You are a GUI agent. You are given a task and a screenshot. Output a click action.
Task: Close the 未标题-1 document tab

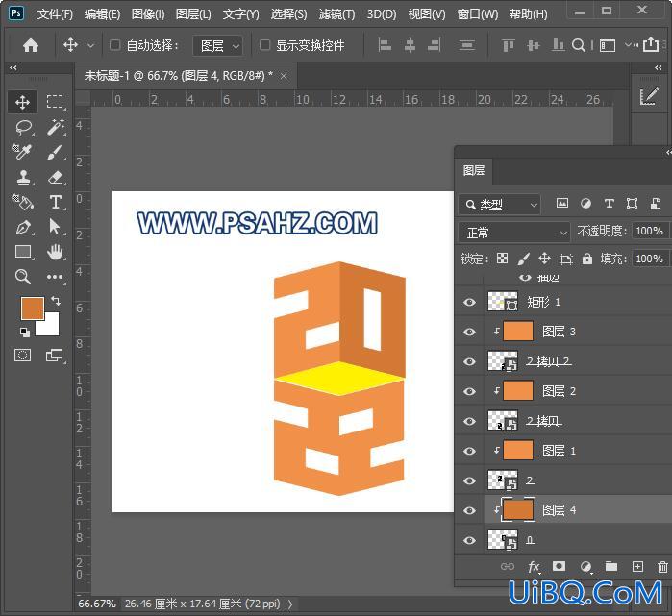click(x=284, y=76)
